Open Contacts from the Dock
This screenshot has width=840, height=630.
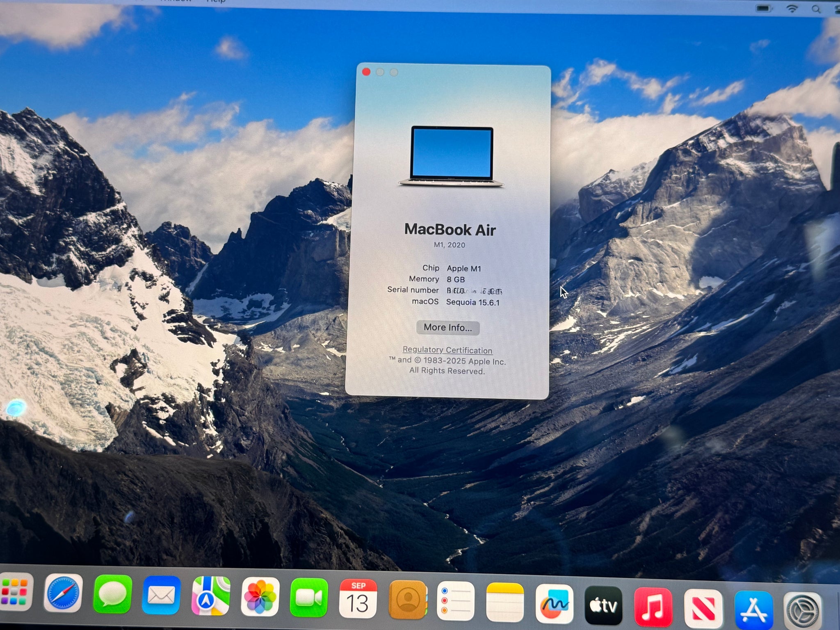pos(407,600)
